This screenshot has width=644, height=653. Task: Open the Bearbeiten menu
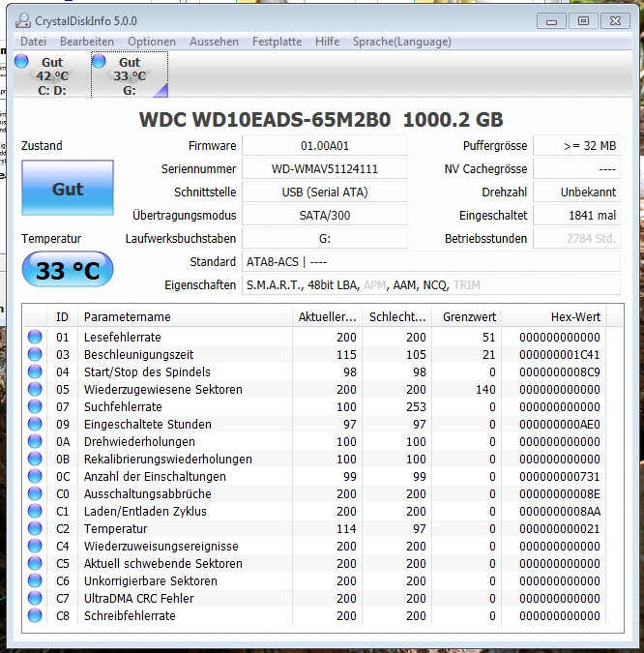pos(87,42)
